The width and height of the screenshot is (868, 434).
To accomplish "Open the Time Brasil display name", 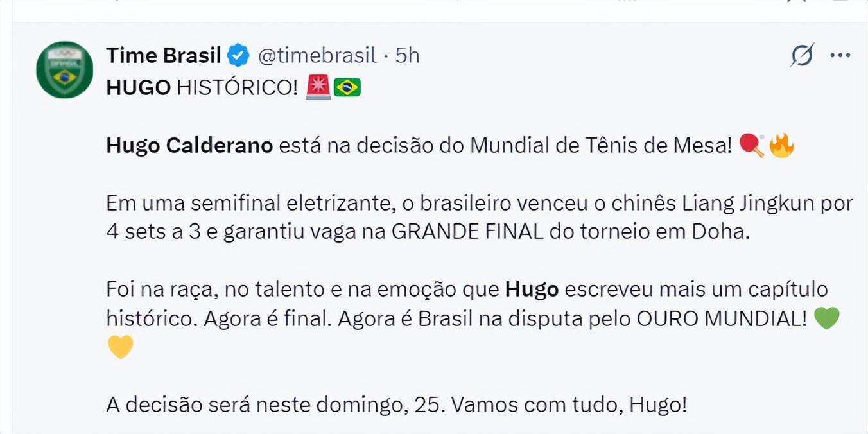I will tap(163, 56).
